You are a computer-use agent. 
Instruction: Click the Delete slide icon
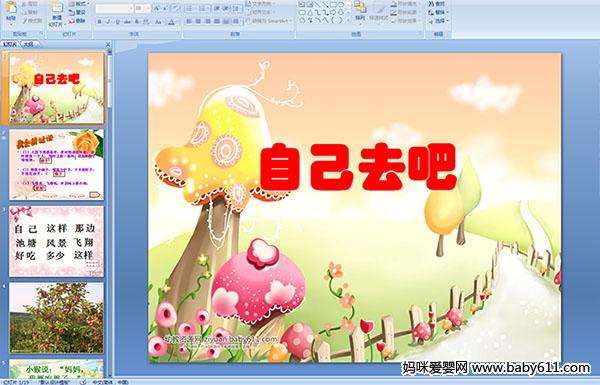[x=77, y=21]
